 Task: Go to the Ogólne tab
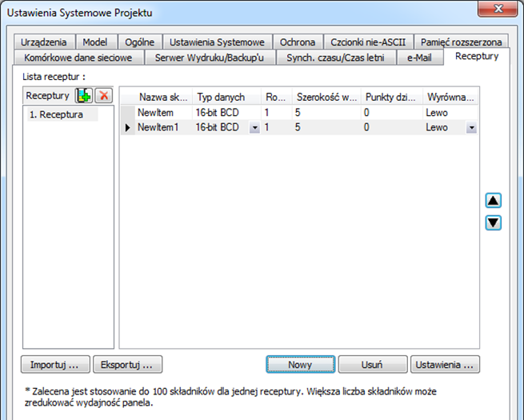140,42
